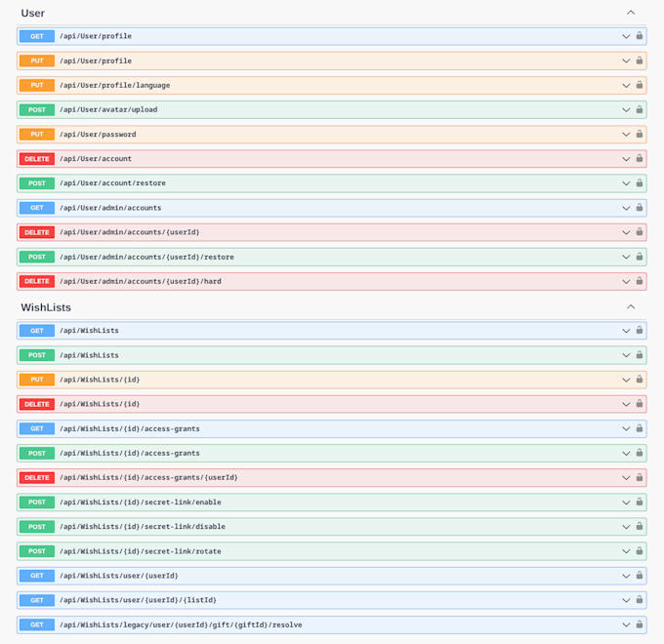Click lock icon on POST /api/WishLists

639,354
